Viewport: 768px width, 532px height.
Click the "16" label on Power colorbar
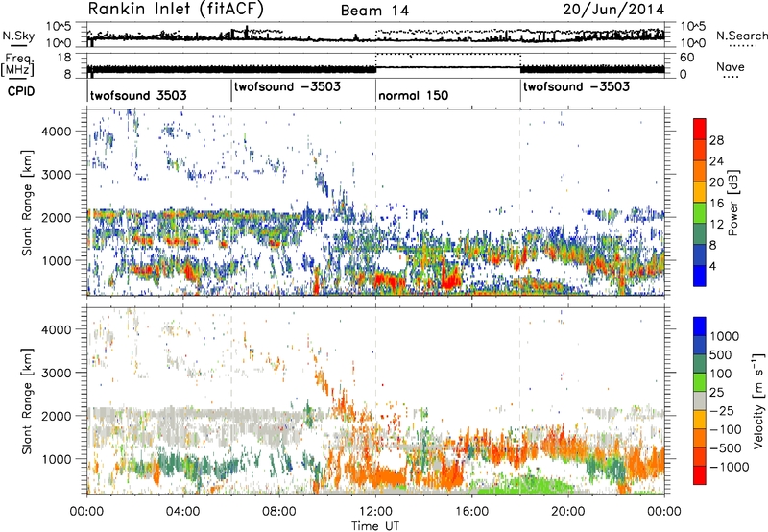tap(716, 203)
